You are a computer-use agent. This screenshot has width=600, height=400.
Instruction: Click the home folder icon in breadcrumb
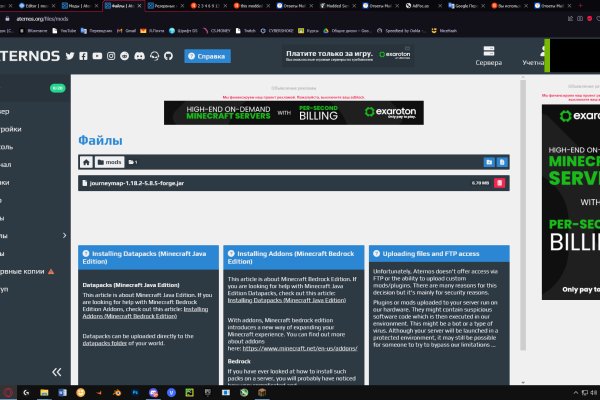(x=87, y=161)
